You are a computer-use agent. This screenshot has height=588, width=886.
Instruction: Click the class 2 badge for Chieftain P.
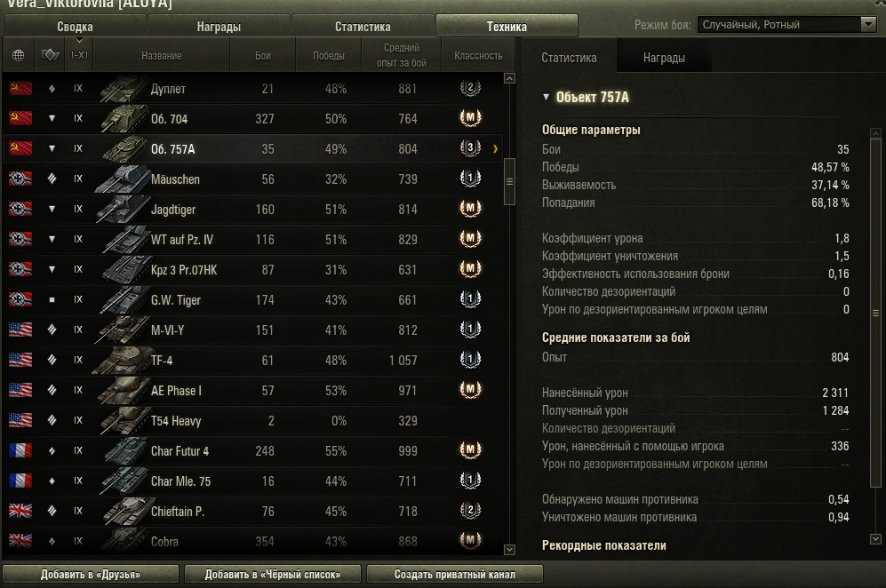coord(470,511)
